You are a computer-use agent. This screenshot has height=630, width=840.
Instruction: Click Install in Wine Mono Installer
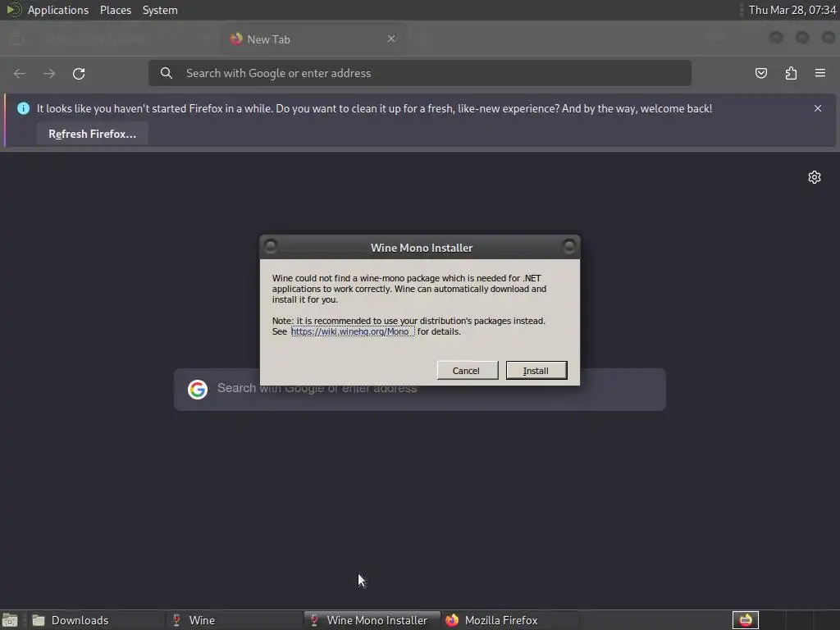click(x=536, y=370)
